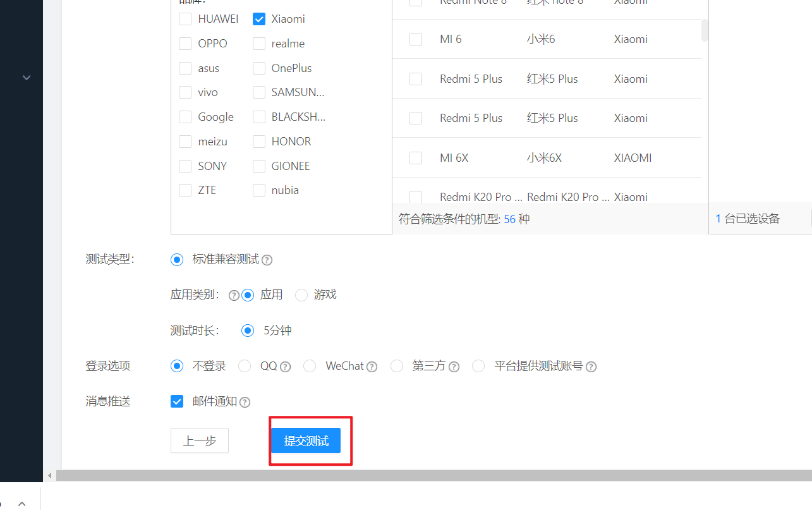
Task: Click the horizontal scrollbar left arrow
Action: click(x=50, y=475)
